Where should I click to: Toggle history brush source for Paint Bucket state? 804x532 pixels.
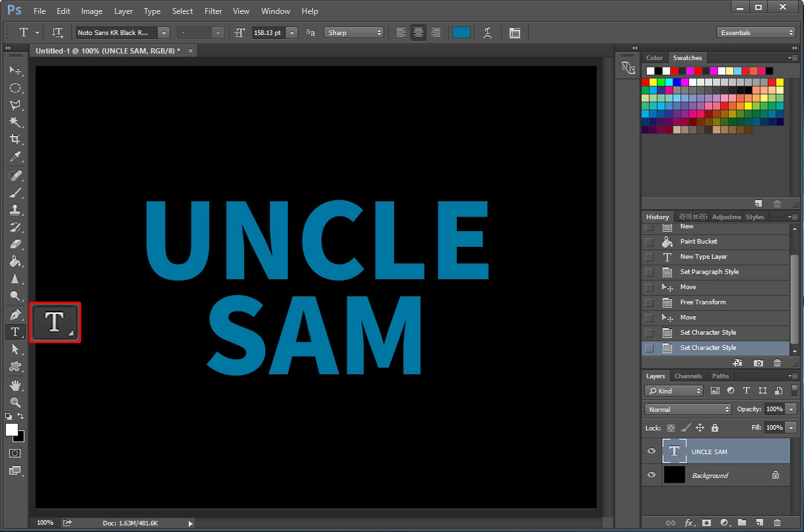(x=650, y=242)
